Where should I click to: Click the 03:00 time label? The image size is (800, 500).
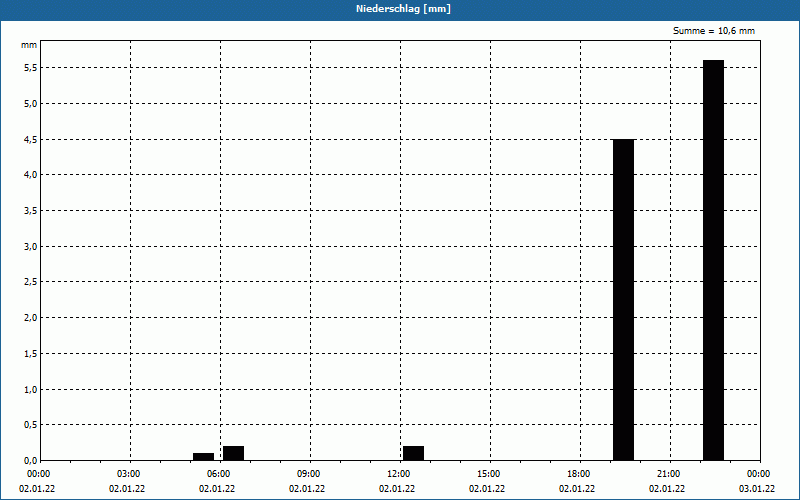coord(128,474)
